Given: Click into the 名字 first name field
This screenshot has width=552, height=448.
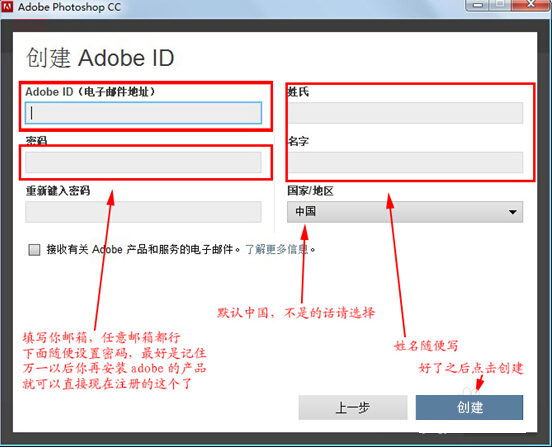Looking at the screenshot, I should click(406, 162).
